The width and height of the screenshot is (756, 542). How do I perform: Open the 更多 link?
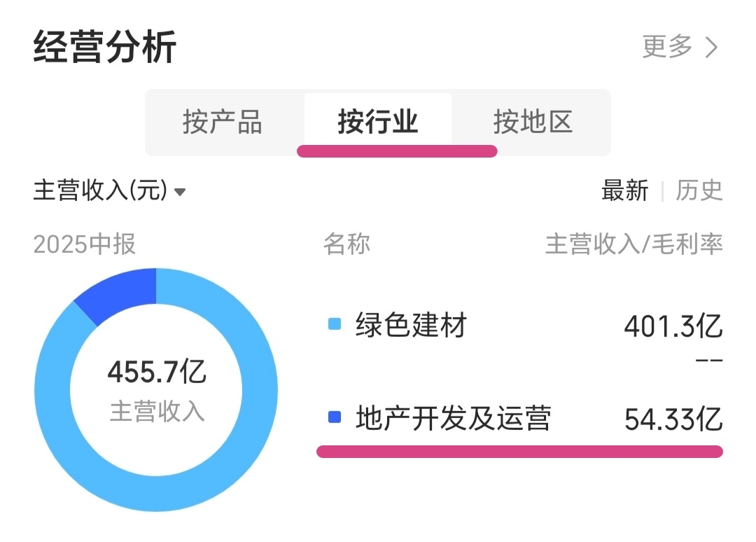click(x=668, y=48)
